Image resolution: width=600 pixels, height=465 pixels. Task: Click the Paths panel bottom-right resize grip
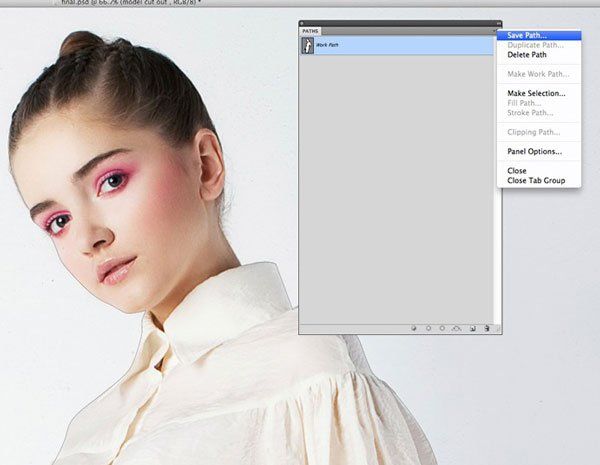click(498, 329)
